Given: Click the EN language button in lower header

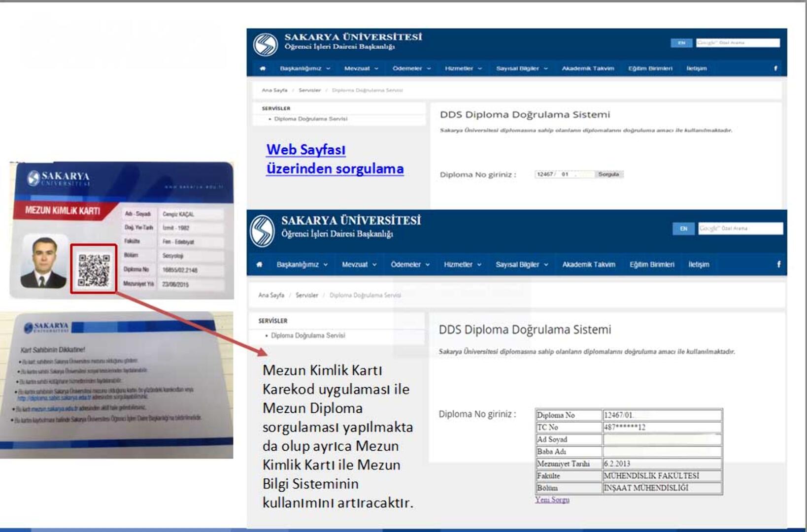Looking at the screenshot, I should click(683, 229).
